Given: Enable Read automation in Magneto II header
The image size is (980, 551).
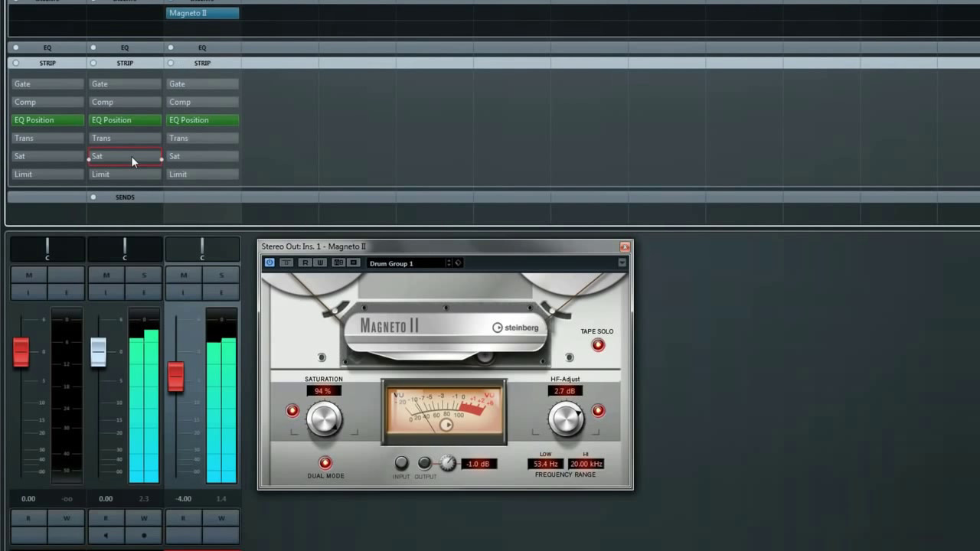Looking at the screenshot, I should coord(305,262).
